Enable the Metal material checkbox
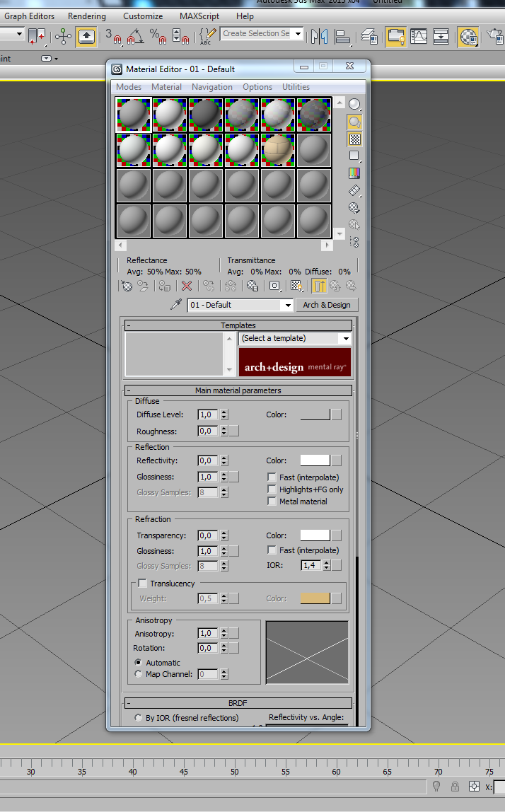The width and height of the screenshot is (505, 812). point(272,501)
